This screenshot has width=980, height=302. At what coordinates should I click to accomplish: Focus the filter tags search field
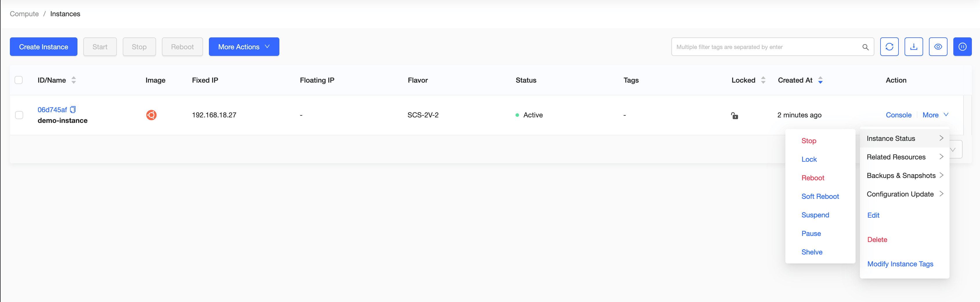point(765,47)
